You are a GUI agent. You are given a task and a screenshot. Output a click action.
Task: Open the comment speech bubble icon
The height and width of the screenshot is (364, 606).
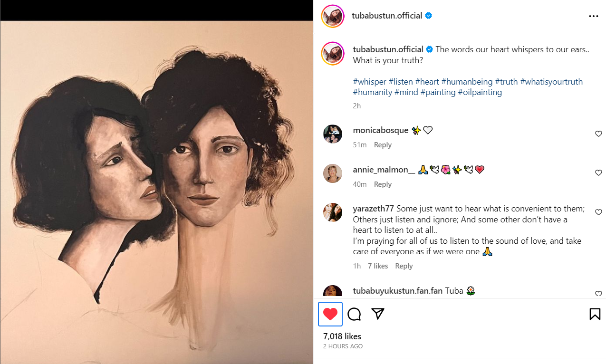click(354, 314)
